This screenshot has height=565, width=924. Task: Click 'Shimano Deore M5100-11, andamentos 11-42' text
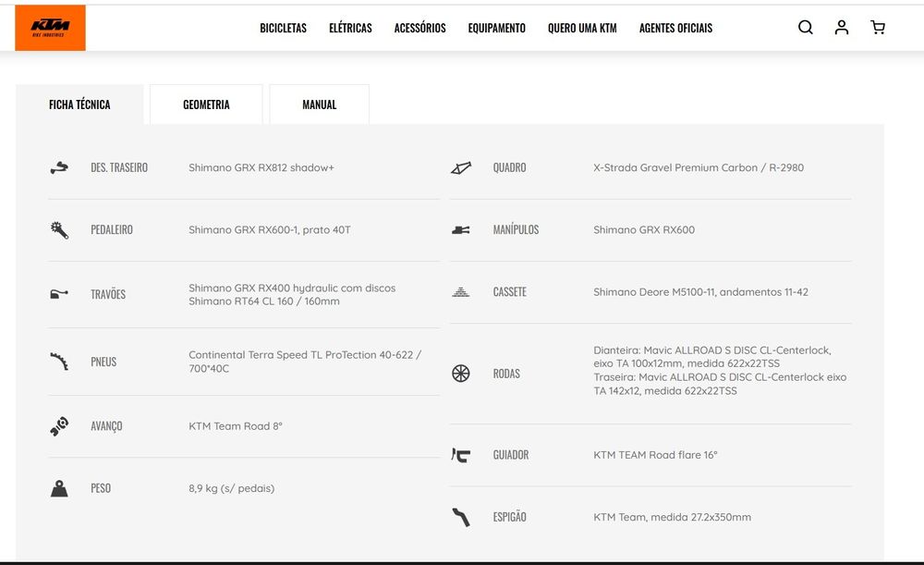700,292
